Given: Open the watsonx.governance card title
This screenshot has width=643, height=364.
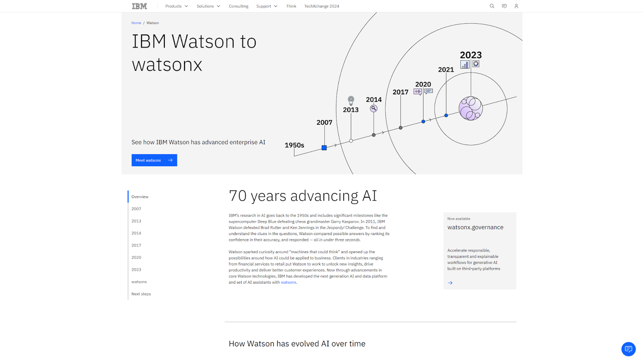Looking at the screenshot, I should 475,227.
